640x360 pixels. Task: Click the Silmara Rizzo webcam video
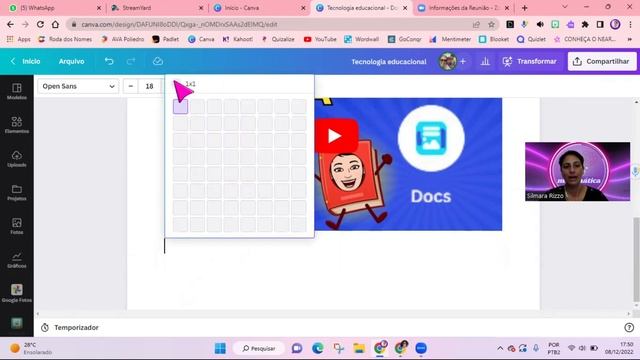pyautogui.click(x=578, y=171)
